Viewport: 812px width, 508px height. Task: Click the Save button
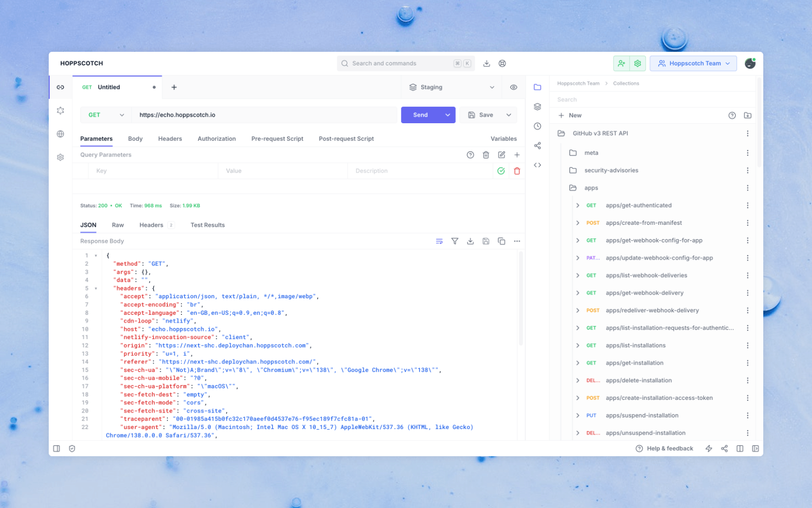481,115
